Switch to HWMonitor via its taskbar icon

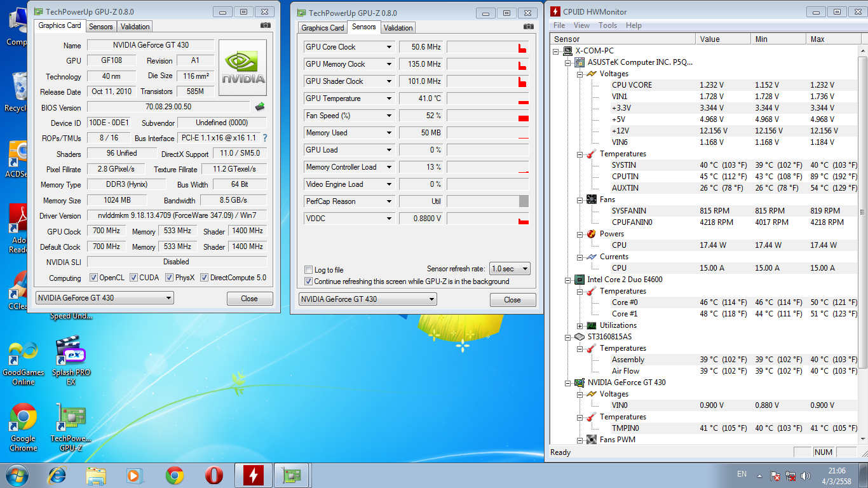(x=254, y=475)
